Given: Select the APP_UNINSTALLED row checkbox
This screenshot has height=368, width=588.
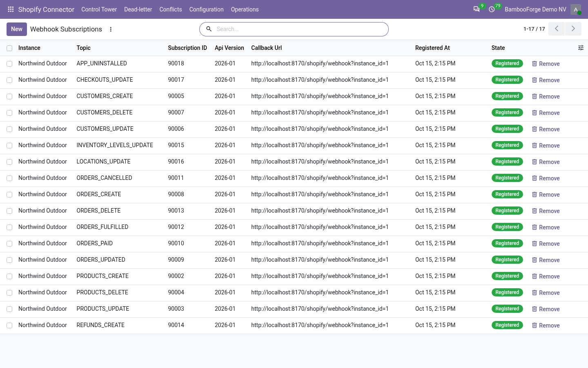Looking at the screenshot, I should click(x=9, y=64).
